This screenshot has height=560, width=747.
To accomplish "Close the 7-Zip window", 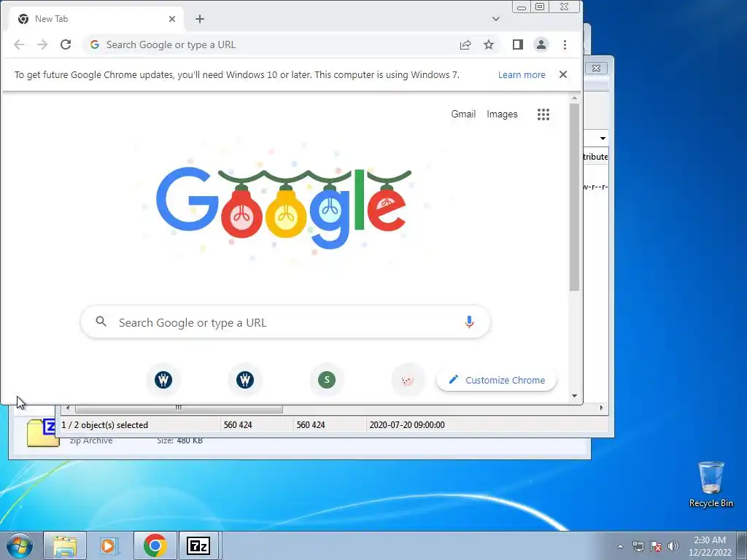I will point(596,68).
